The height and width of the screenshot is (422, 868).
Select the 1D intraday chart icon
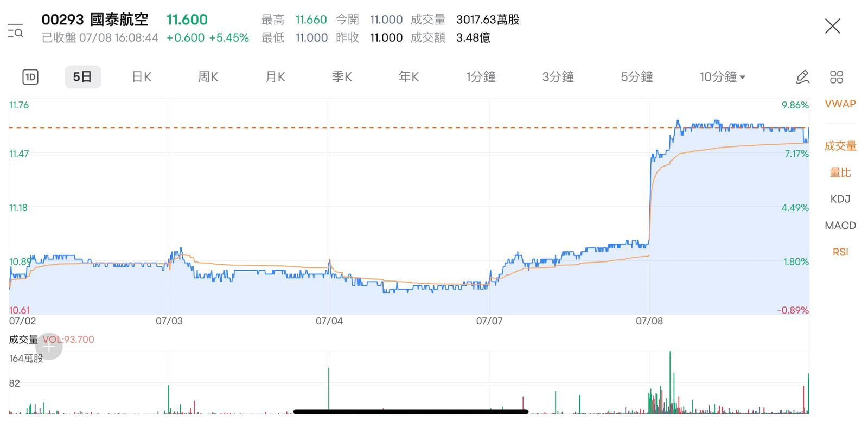click(30, 77)
